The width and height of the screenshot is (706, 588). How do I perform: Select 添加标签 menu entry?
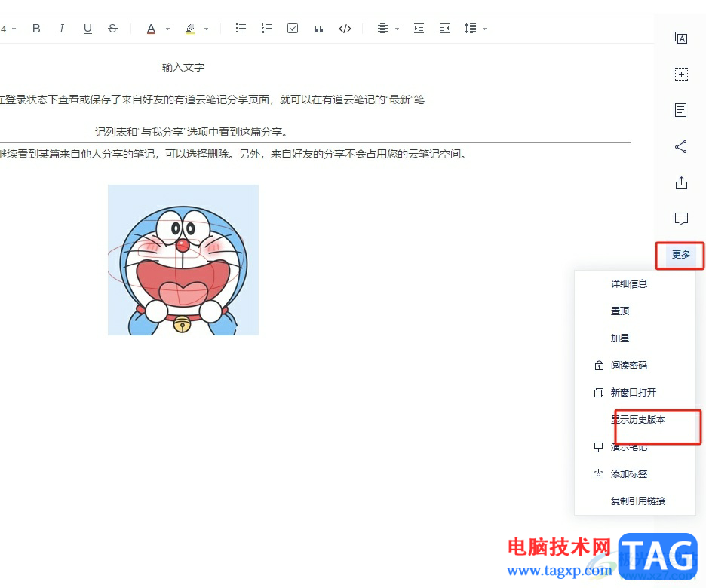[x=628, y=473]
